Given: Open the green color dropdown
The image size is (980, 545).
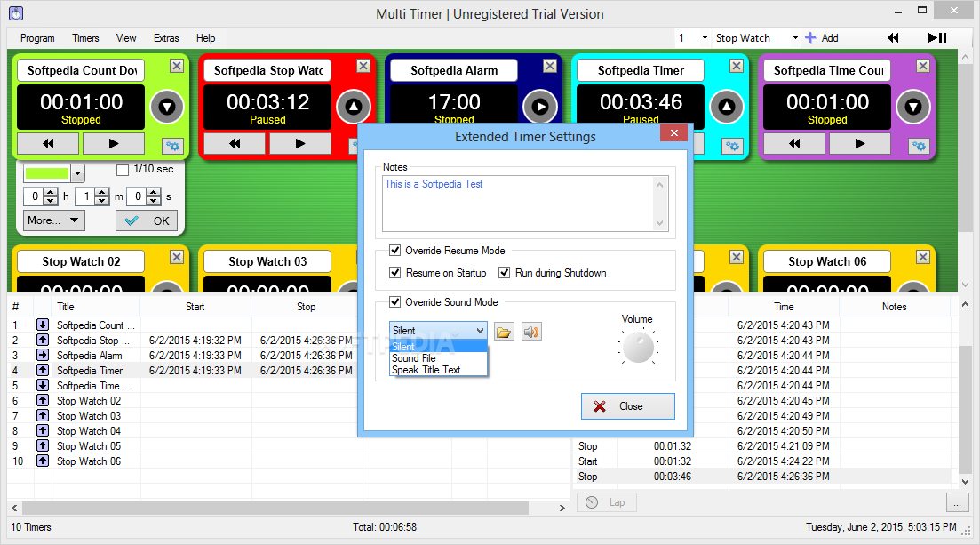Looking at the screenshot, I should (x=77, y=172).
